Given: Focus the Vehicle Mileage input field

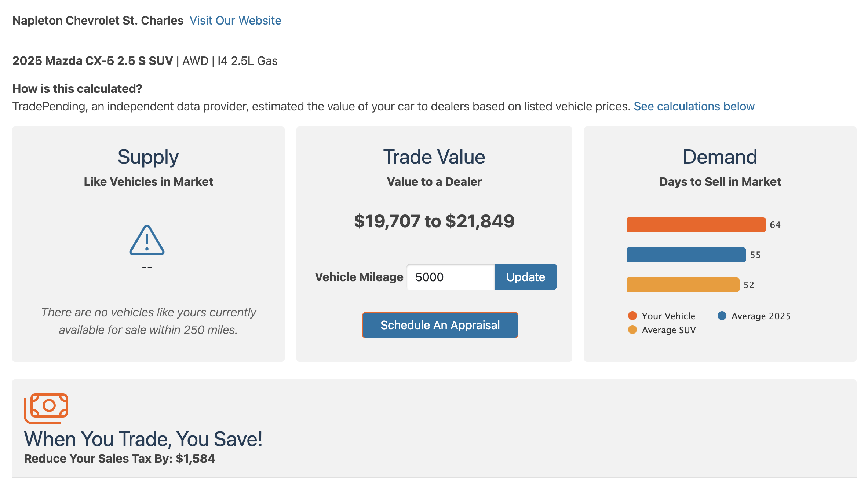Looking at the screenshot, I should coord(451,277).
